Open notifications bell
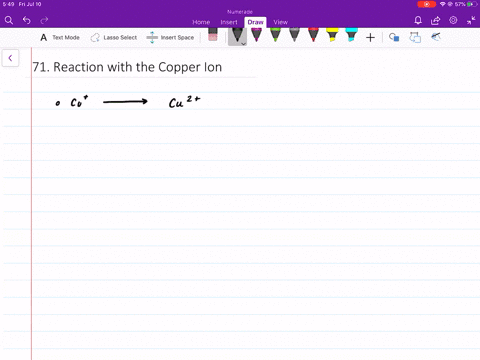The height and width of the screenshot is (360, 480). [418, 21]
